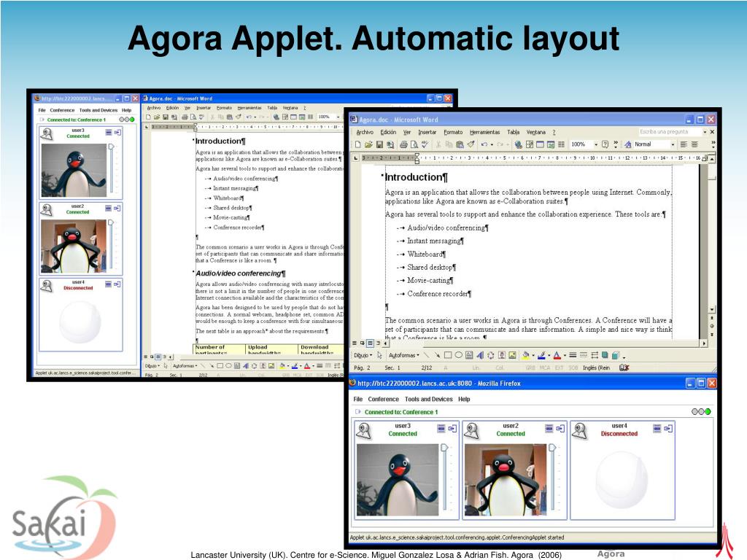This screenshot has width=747, height=560.
Task: Click New document icon in front Word window
Action: [357, 144]
